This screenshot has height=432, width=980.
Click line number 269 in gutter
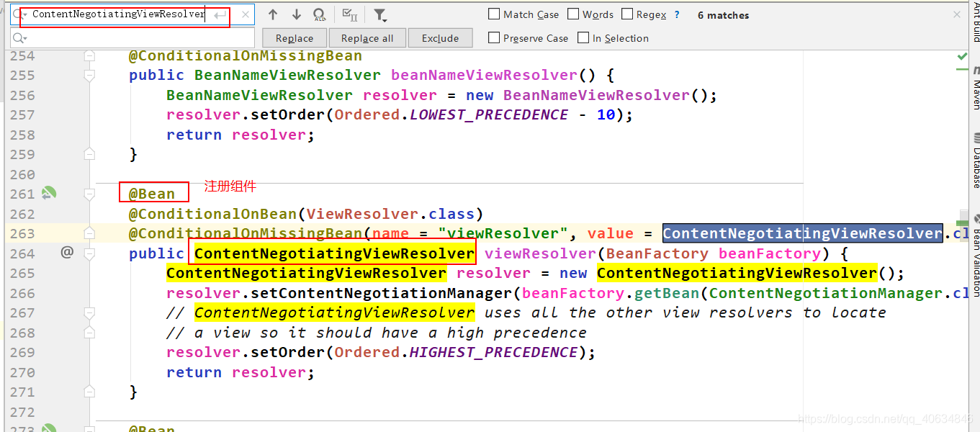22,352
